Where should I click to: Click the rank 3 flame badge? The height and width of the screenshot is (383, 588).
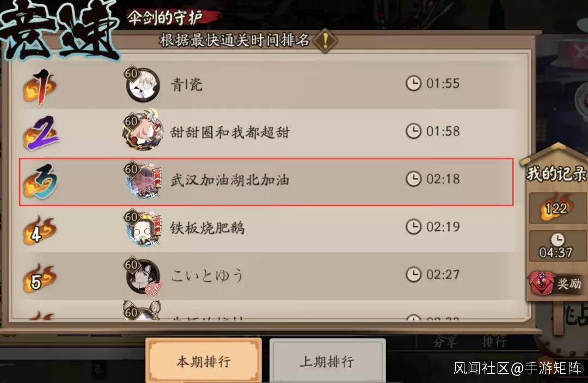coord(40,181)
